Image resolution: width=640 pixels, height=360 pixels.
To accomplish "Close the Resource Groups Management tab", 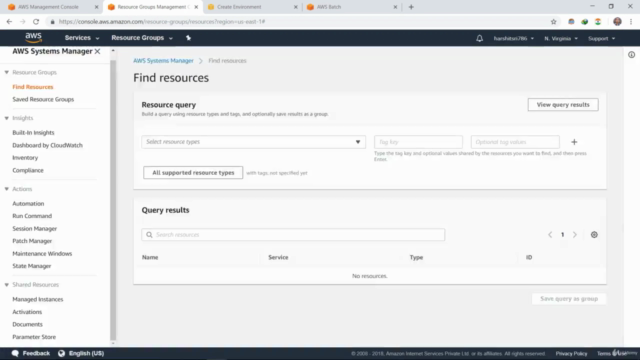I will [x=196, y=7].
